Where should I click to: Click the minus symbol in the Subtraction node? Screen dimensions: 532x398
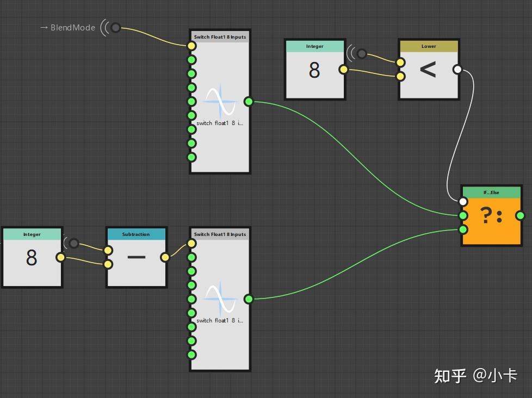137,257
